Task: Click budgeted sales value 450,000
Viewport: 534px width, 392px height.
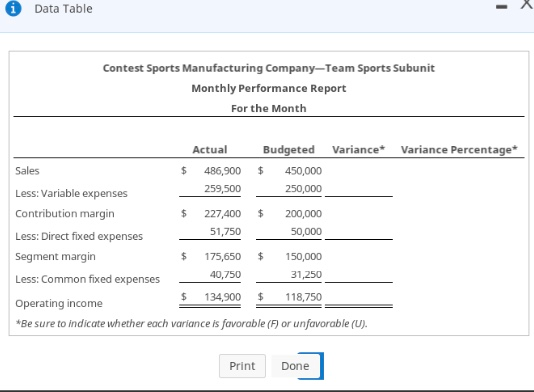Action: (x=303, y=171)
